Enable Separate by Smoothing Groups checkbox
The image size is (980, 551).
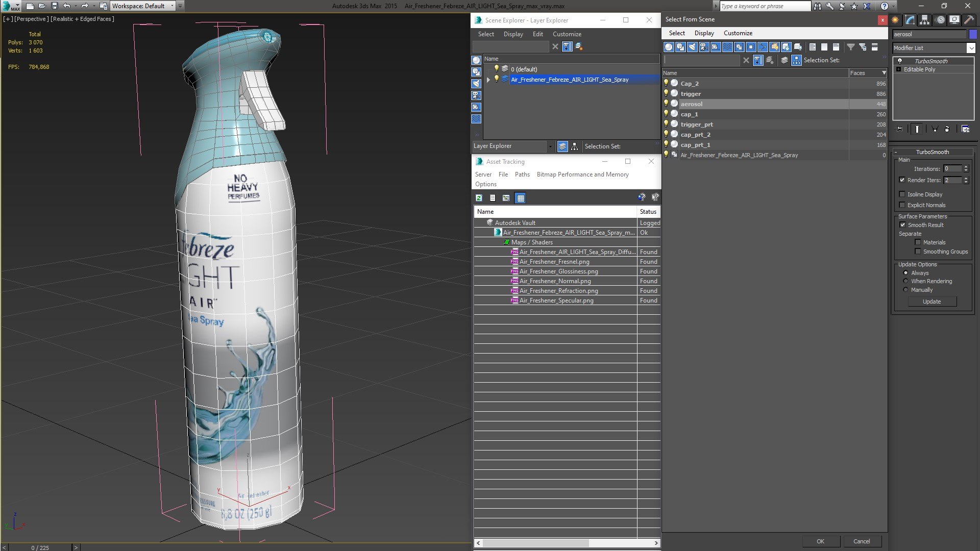pos(918,252)
